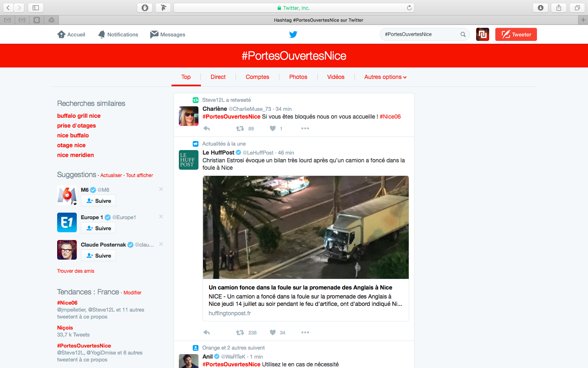Click Le HuffPost avatar
The height and width of the screenshot is (368, 588).
(189, 159)
